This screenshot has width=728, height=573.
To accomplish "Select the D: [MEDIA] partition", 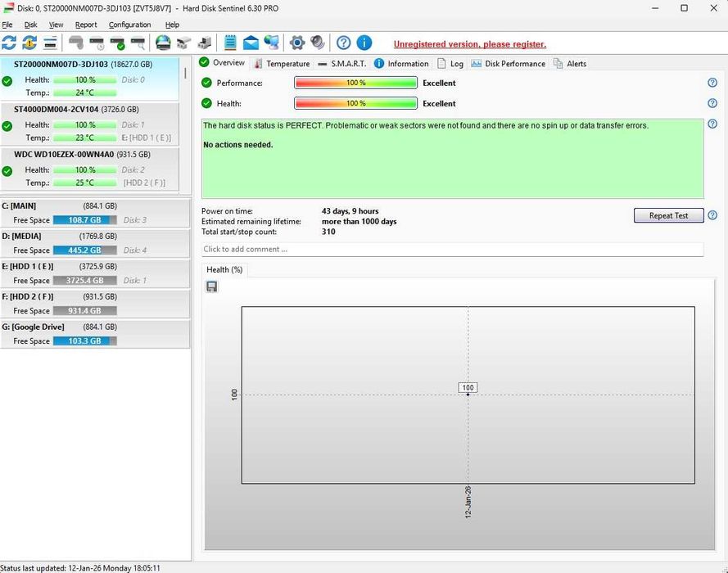I will coord(95,243).
